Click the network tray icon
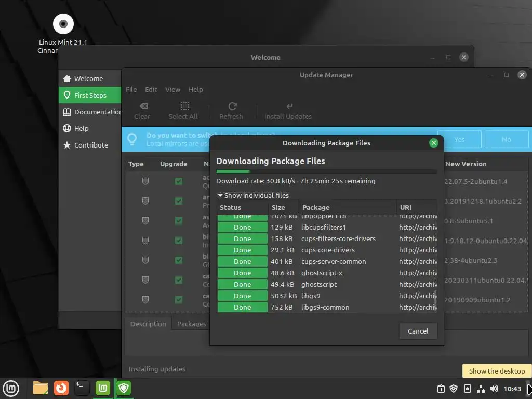This screenshot has width=532, height=399. point(481,389)
